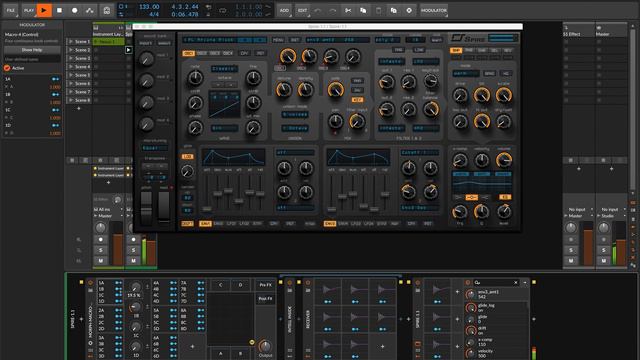Toggle record arm on first instrument track
This screenshot has height=360, width=640.
101,240
